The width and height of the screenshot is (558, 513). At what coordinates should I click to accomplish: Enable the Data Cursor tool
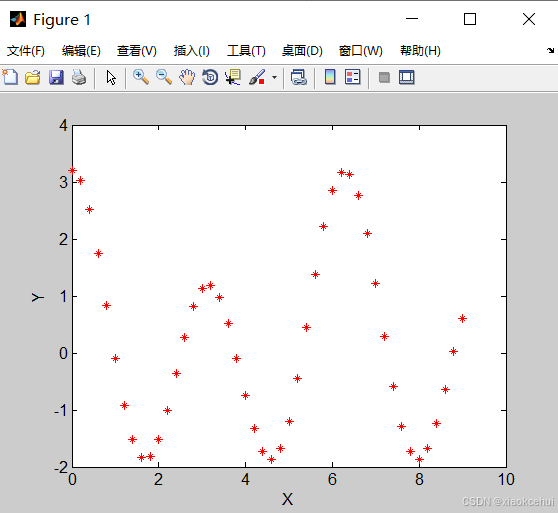click(x=233, y=77)
